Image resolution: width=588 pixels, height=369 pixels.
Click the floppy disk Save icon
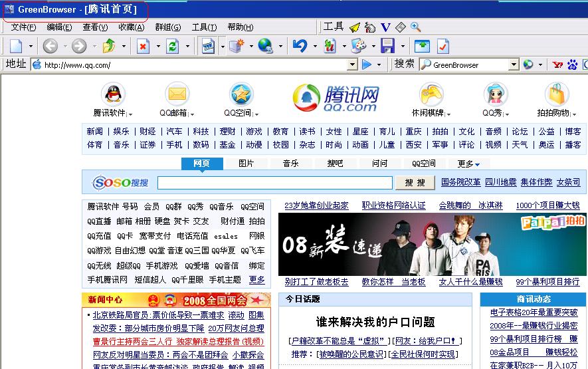click(388, 46)
